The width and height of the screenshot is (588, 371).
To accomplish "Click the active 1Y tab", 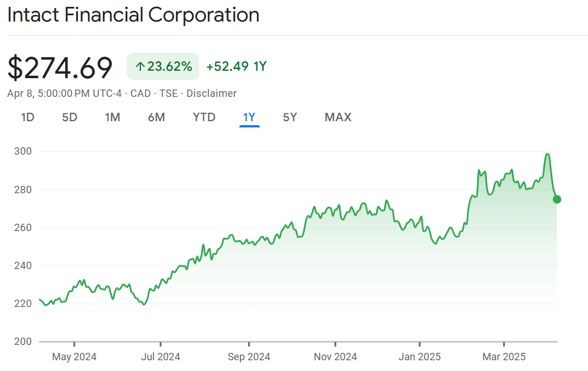I will (250, 117).
